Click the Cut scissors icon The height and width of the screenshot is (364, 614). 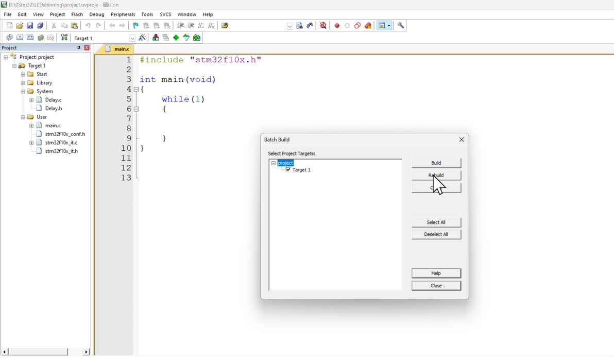click(x=54, y=25)
